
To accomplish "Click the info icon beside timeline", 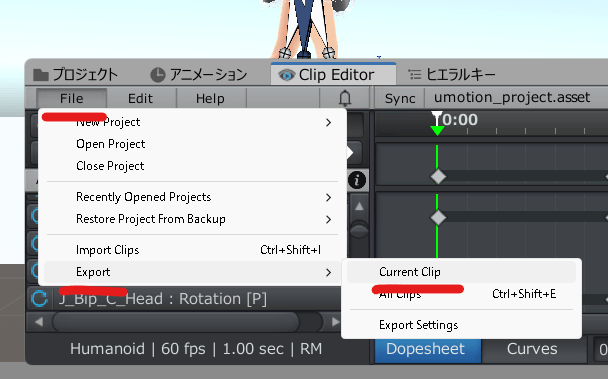I will click(x=357, y=180).
